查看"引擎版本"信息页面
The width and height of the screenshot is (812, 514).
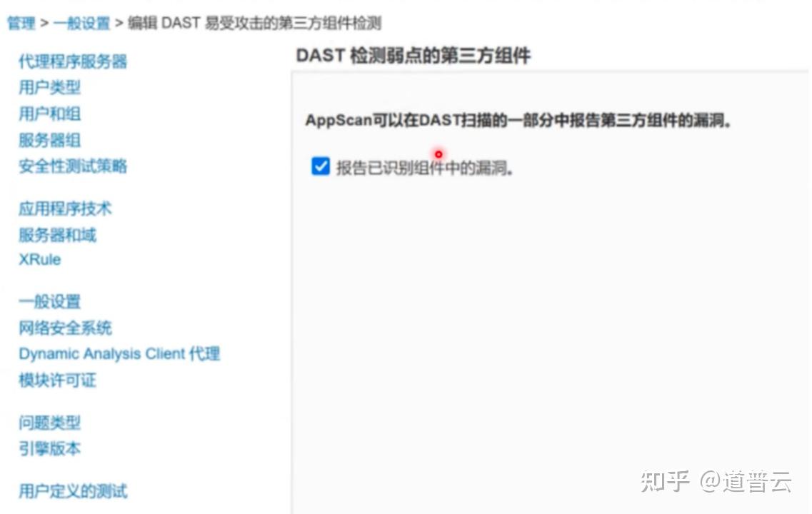(x=49, y=449)
